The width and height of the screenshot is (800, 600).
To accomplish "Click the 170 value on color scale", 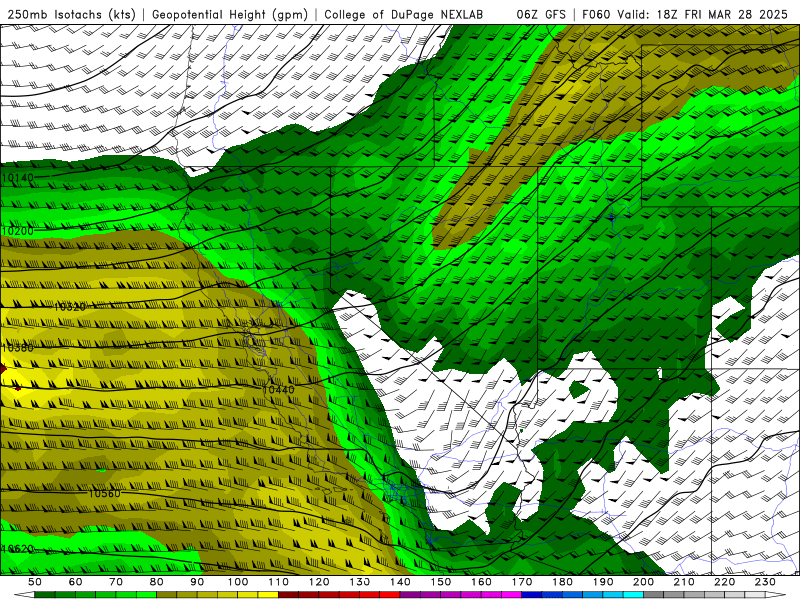I will click(x=521, y=582).
